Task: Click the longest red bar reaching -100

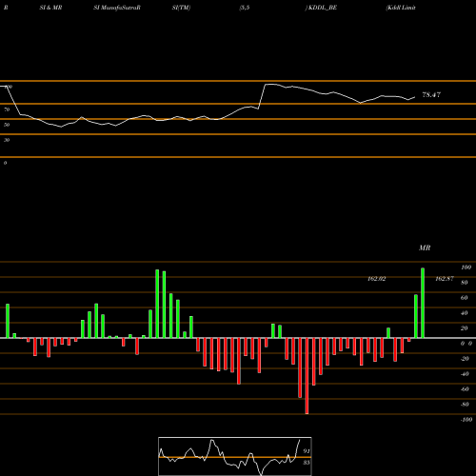Action: tap(307, 376)
